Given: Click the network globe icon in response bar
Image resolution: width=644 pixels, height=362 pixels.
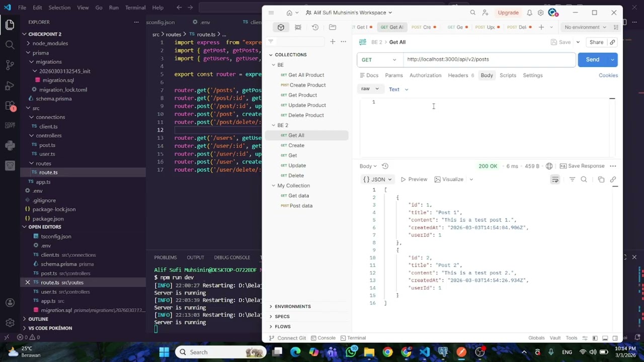Looking at the screenshot, I should [549, 166].
